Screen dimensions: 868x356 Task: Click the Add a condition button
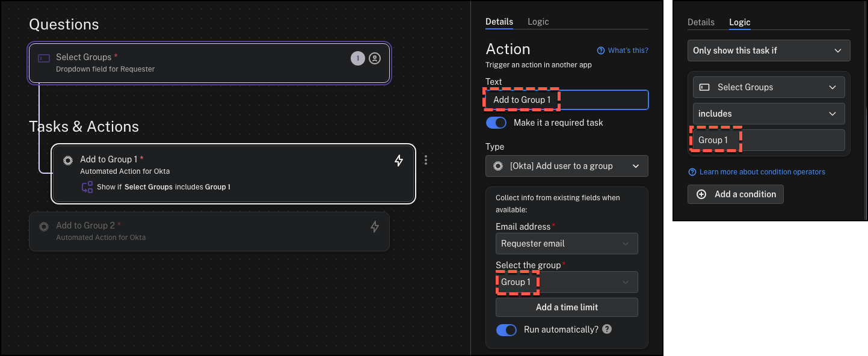tap(736, 194)
